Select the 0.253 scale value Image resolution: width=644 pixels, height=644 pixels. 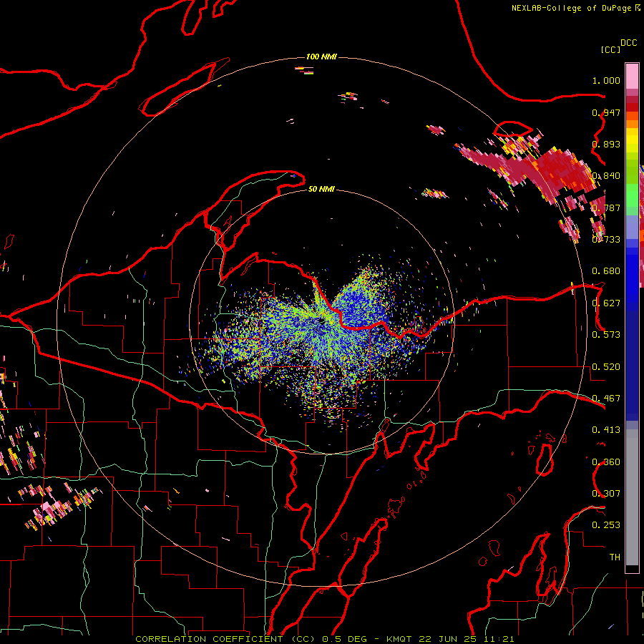(606, 525)
